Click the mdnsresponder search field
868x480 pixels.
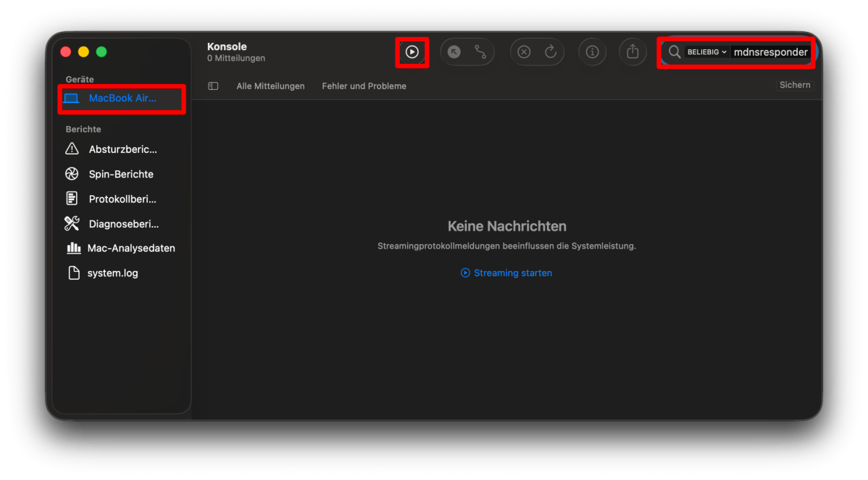770,52
